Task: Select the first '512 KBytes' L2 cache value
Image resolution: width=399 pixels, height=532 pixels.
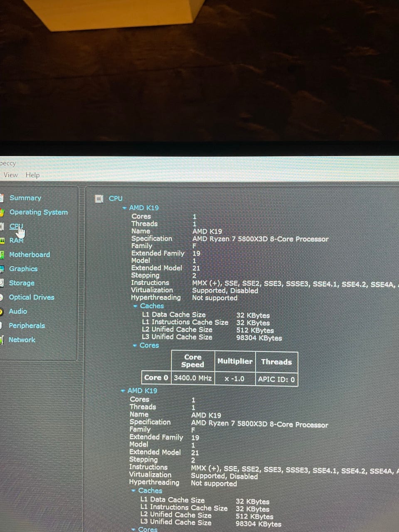Action: [255, 330]
